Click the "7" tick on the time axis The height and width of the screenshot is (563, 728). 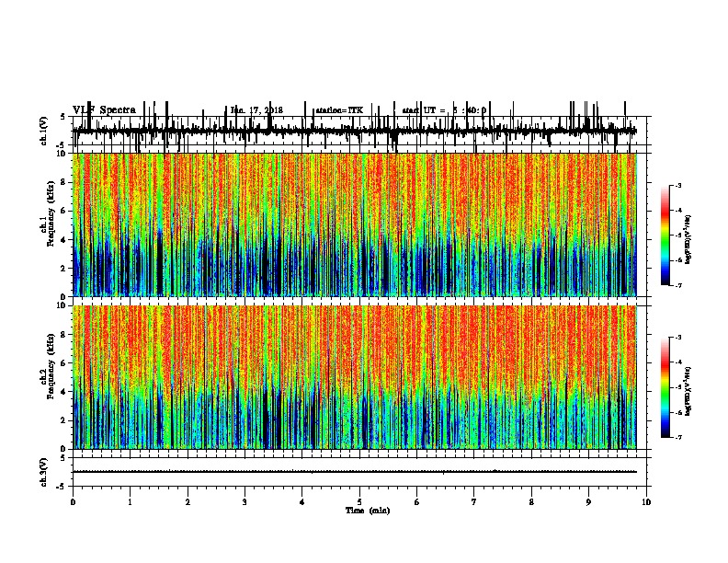pyautogui.click(x=474, y=502)
